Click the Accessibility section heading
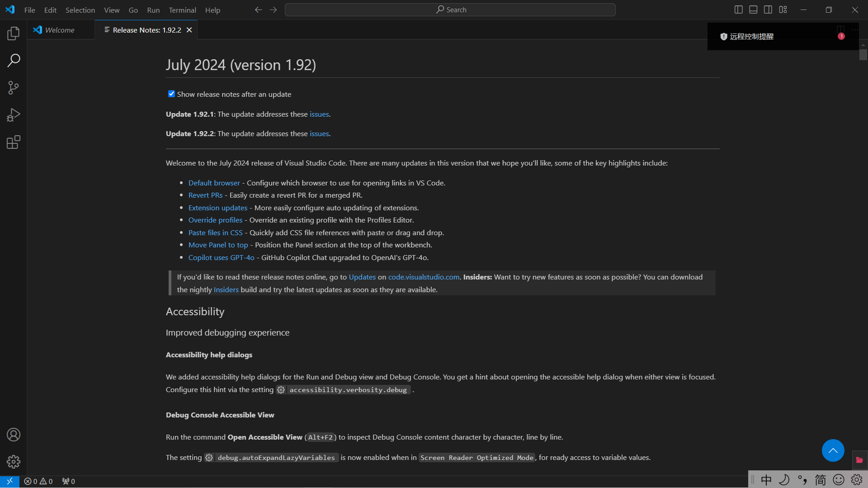This screenshot has height=488, width=868. [195, 312]
